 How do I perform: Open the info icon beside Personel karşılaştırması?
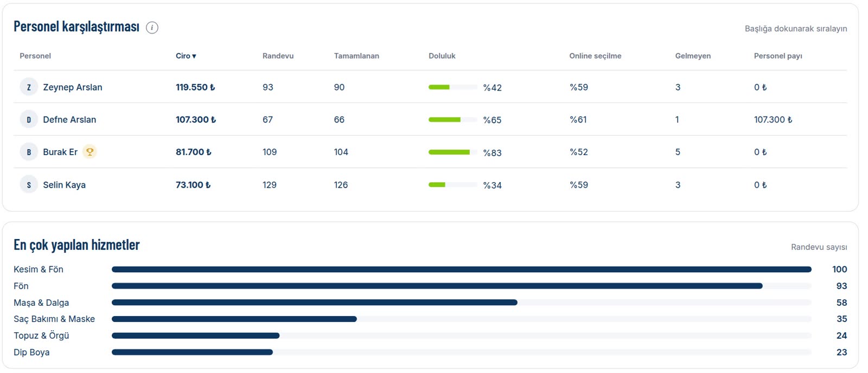[152, 28]
